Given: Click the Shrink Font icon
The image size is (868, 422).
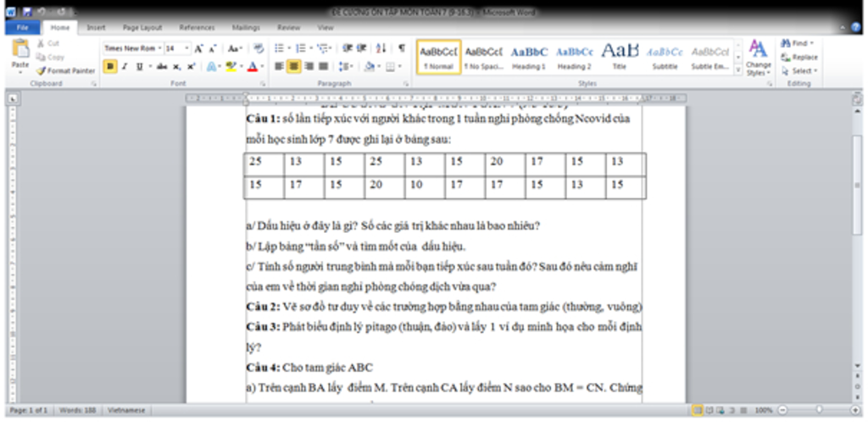Looking at the screenshot, I should pos(212,48).
